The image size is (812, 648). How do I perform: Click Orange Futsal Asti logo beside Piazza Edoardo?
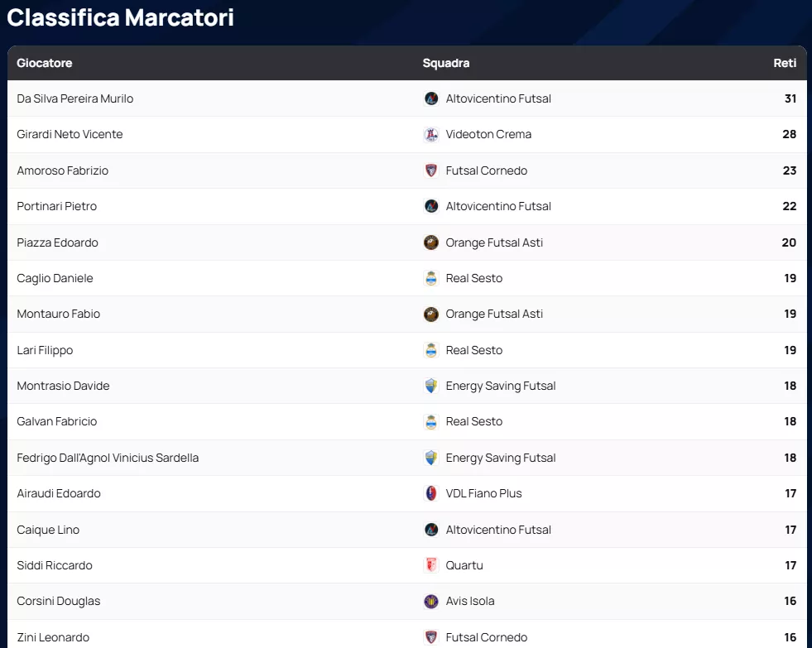click(431, 242)
